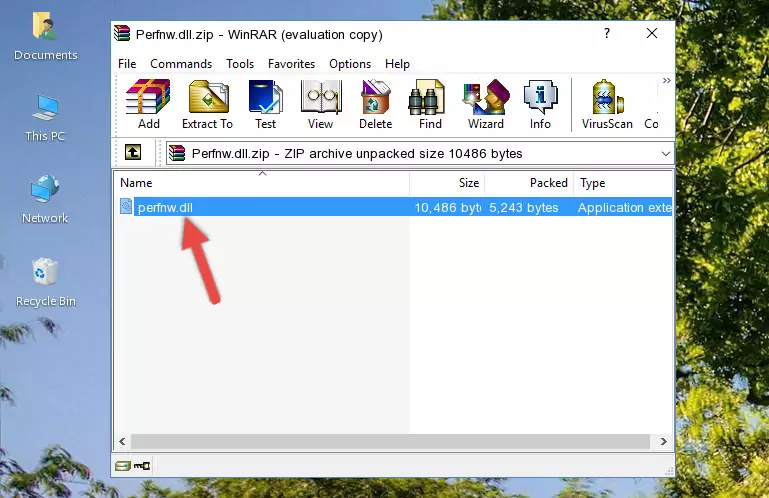Open the Commands menu

(x=181, y=64)
